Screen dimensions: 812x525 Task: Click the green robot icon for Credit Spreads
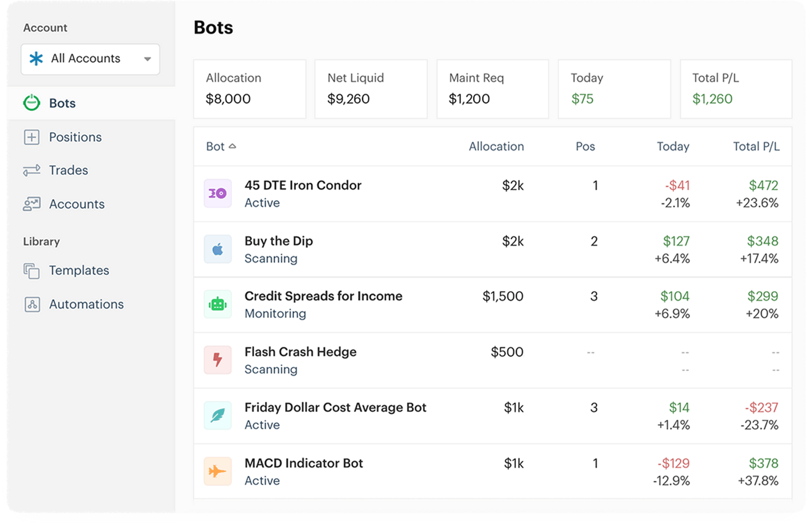point(218,304)
